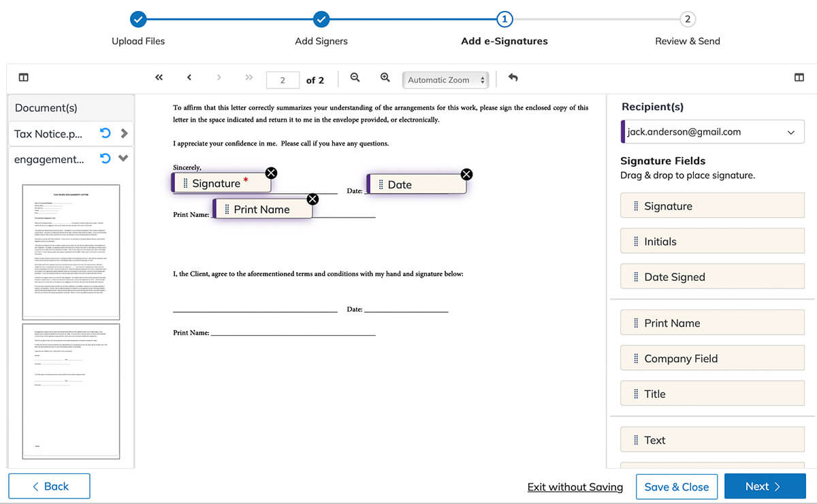This screenshot has height=504, width=817.
Task: Collapse the engagement document chevron
Action: click(123, 158)
